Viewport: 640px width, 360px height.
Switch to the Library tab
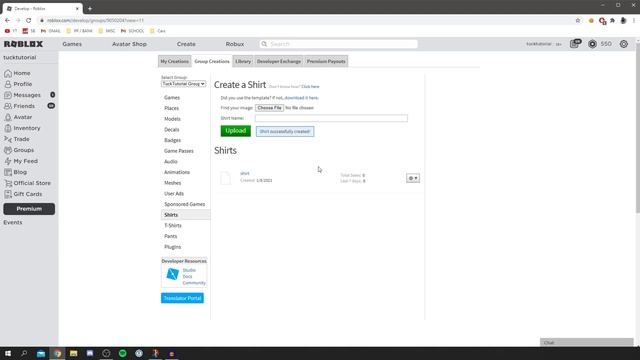coord(243,61)
